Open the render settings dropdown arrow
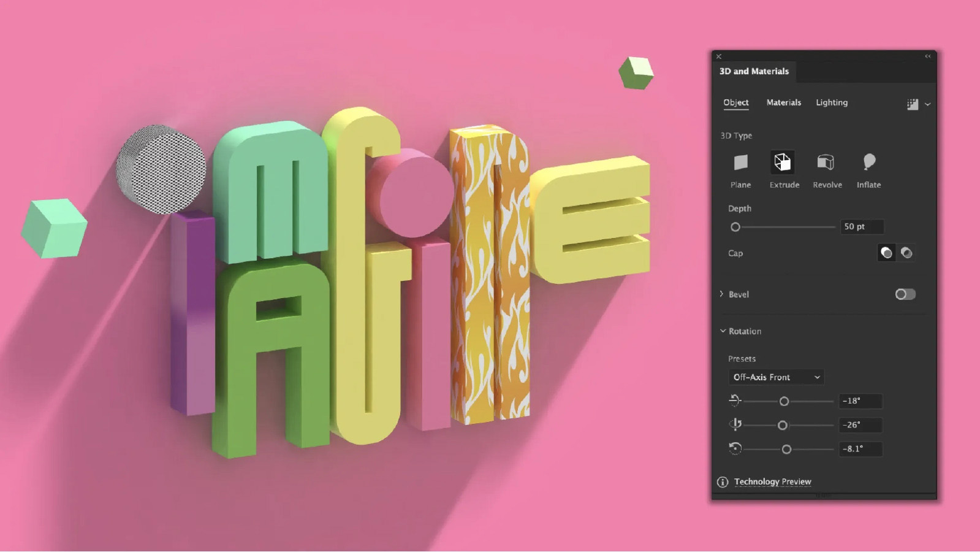Image resolution: width=980 pixels, height=552 pixels. [928, 104]
